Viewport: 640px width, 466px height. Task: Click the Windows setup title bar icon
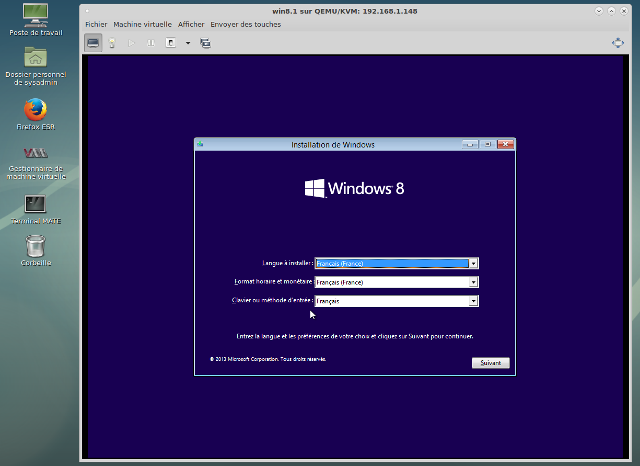tap(200, 144)
